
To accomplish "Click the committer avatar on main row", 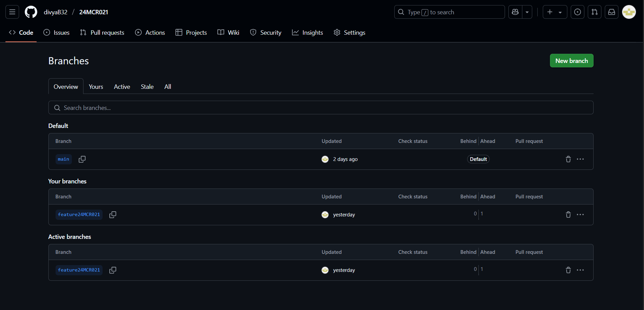I will coord(325,159).
